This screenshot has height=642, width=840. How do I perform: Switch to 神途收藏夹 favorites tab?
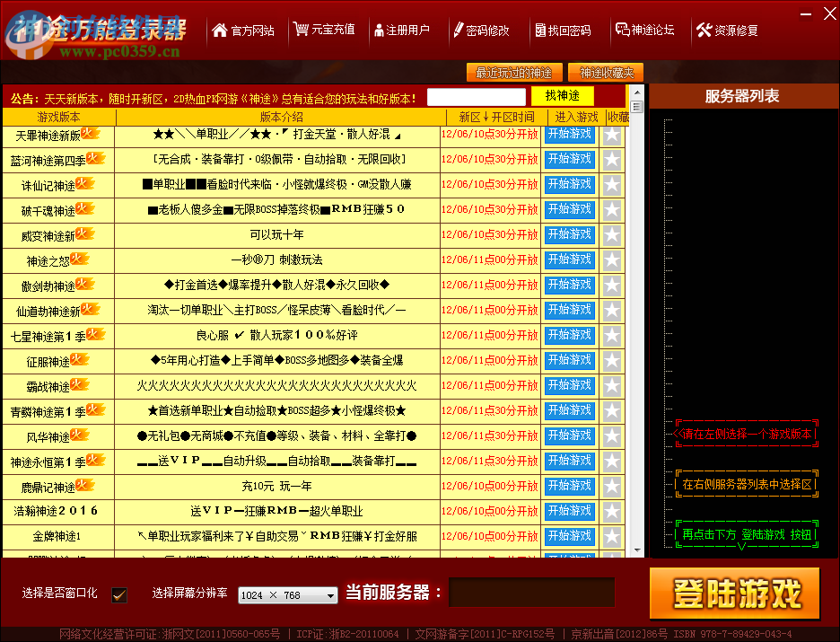tap(607, 73)
